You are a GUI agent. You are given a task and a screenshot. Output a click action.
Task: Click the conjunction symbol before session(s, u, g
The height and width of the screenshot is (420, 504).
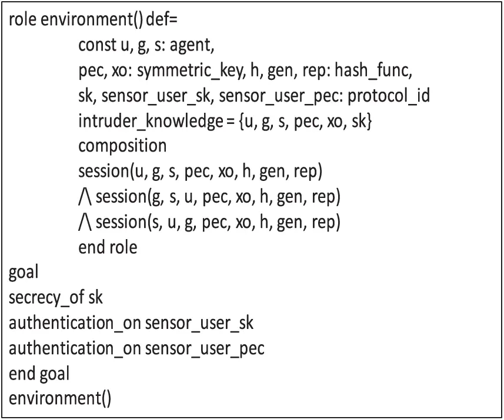pyautogui.click(x=85, y=222)
